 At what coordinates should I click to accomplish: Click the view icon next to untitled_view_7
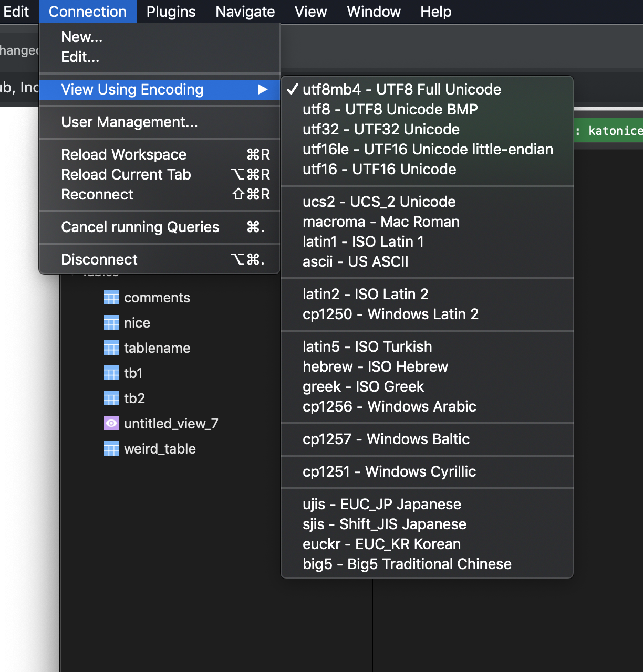pos(111,423)
